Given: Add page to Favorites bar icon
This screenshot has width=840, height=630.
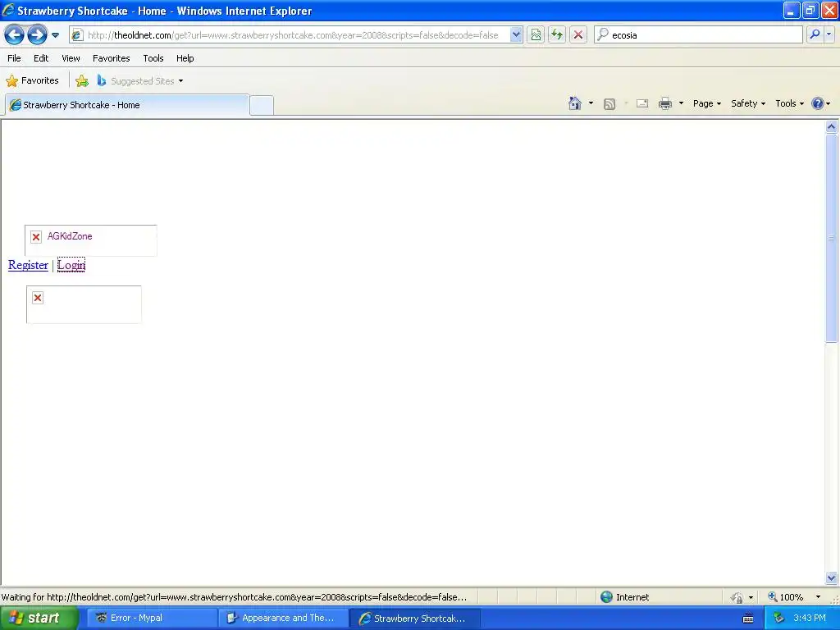Looking at the screenshot, I should (x=82, y=81).
